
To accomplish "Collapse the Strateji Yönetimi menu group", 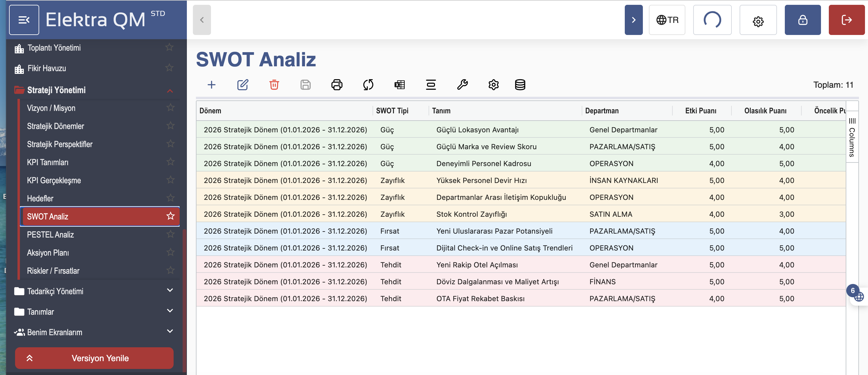I will [x=170, y=90].
